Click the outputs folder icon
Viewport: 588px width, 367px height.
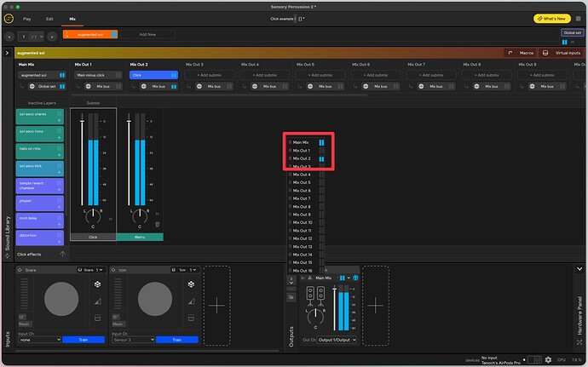pyautogui.click(x=291, y=297)
